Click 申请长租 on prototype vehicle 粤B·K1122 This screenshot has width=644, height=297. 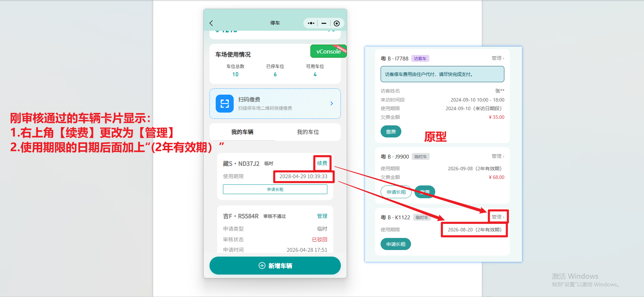[396, 244]
